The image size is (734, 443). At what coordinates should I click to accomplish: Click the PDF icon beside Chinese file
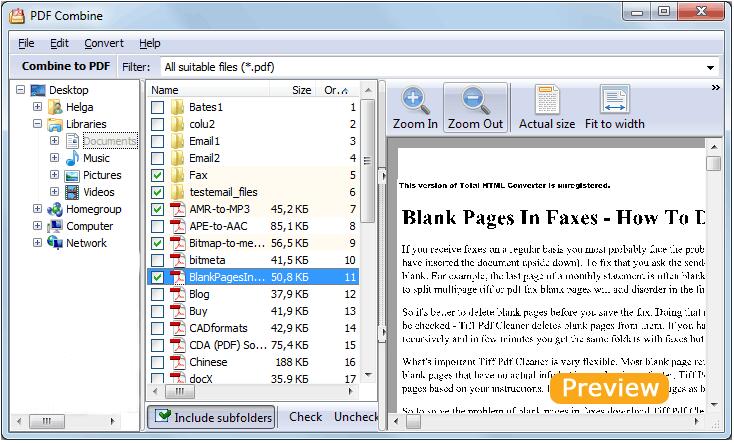[x=177, y=362]
